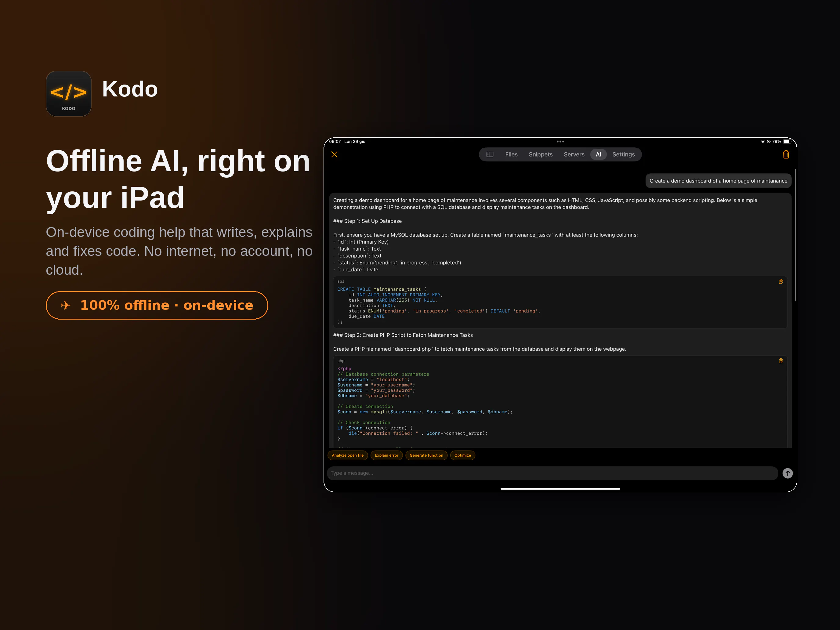Go to the Servers tab
This screenshot has width=840, height=630.
click(574, 154)
